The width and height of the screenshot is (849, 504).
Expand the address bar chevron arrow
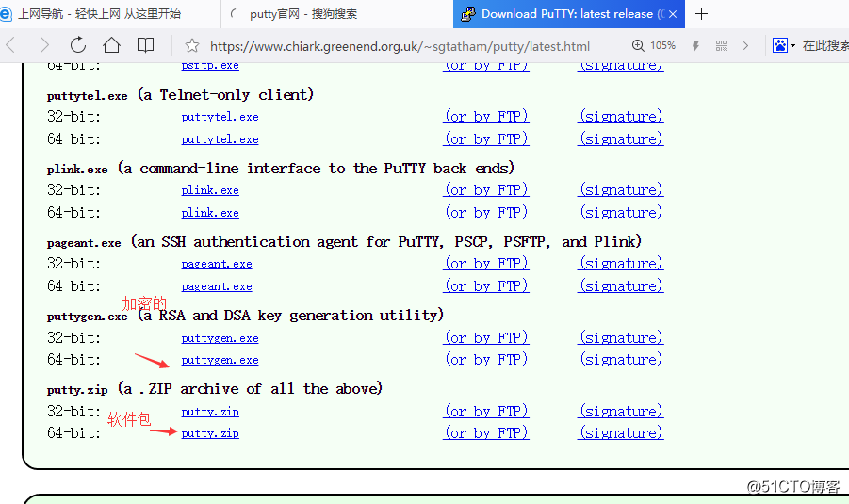click(x=745, y=46)
